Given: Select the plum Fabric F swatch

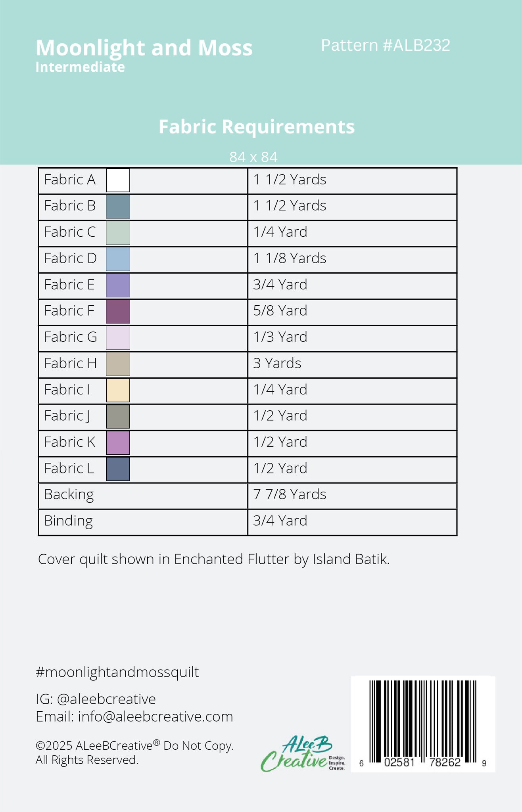Looking at the screenshot, I should pos(118,312).
